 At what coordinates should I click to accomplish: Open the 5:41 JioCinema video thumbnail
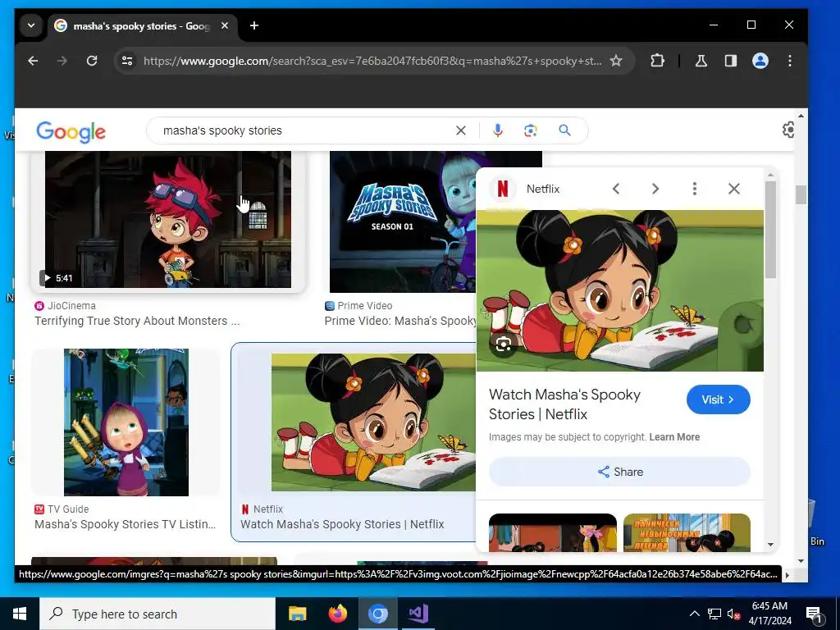tap(168, 219)
